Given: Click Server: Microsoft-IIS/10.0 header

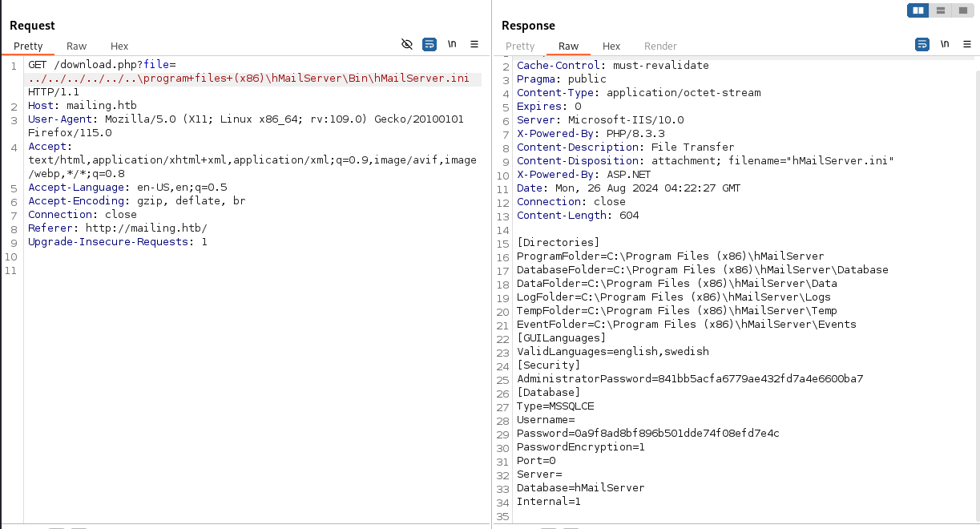Looking at the screenshot, I should coord(600,120).
